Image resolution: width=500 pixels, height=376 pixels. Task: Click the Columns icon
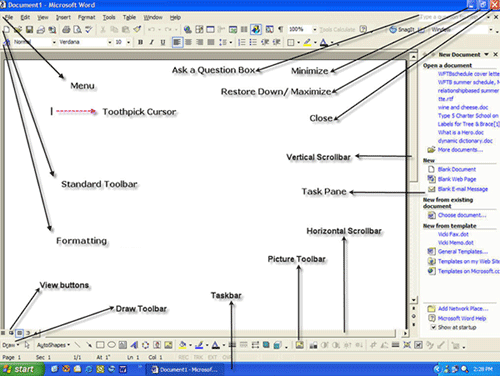coord(244,30)
